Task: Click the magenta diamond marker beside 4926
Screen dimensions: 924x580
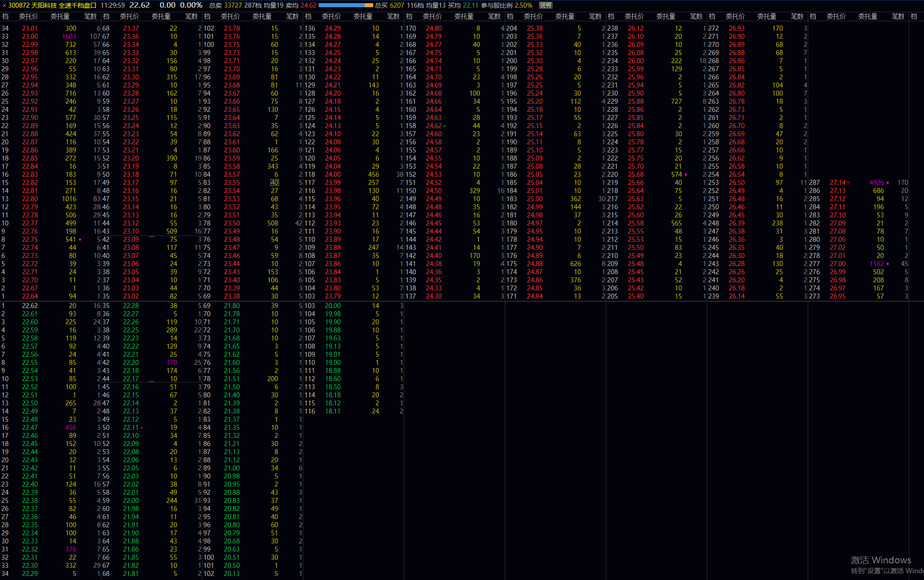Action: (x=888, y=183)
